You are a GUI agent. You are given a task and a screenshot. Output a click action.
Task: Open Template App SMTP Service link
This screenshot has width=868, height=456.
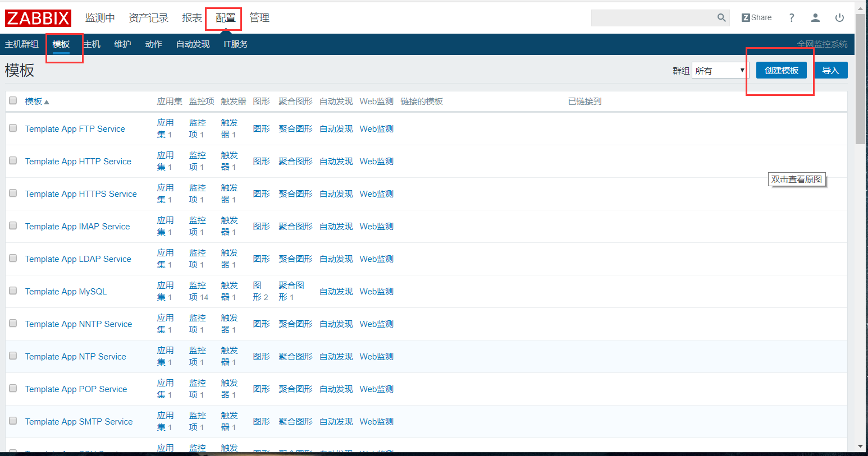(79, 422)
